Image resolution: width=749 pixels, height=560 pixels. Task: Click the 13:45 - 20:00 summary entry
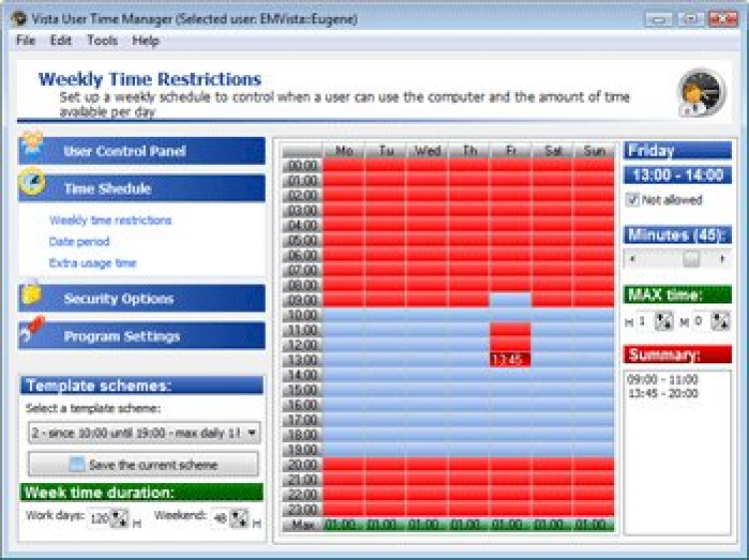coord(663,393)
